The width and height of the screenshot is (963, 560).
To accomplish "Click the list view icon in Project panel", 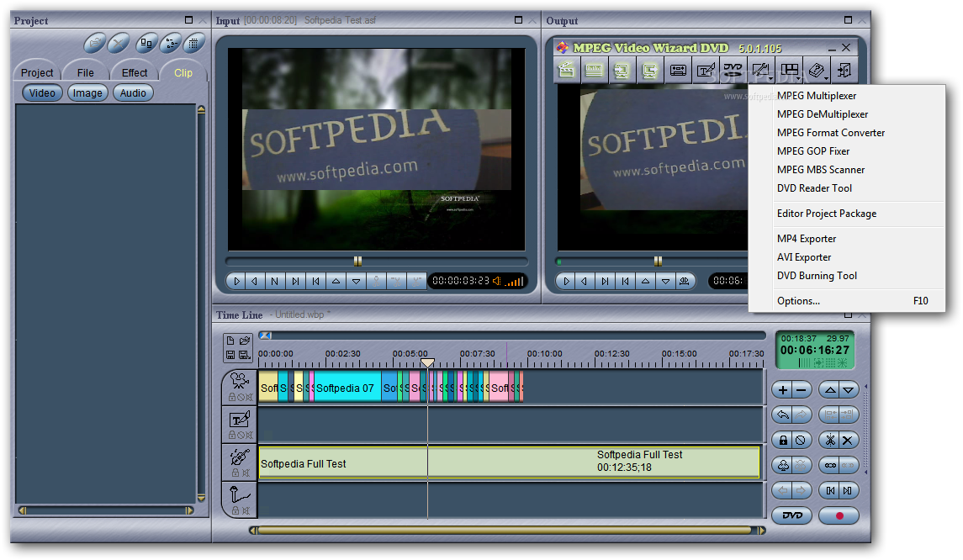I will pos(170,43).
